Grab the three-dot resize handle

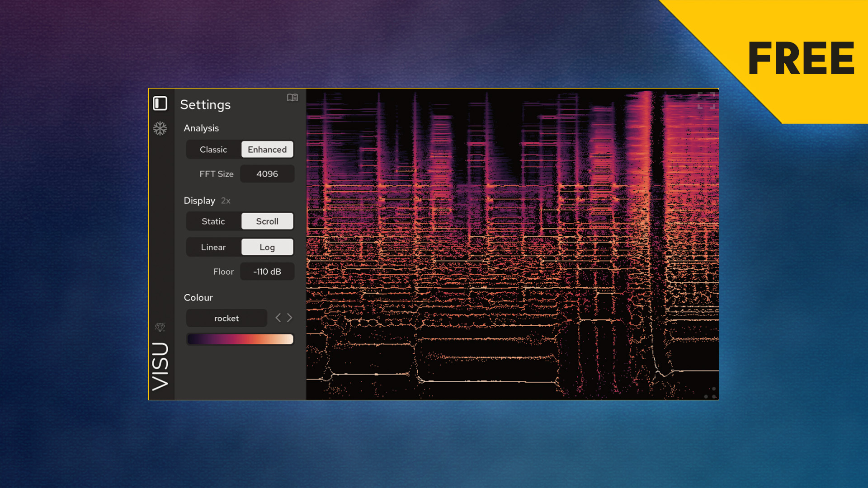click(x=711, y=393)
